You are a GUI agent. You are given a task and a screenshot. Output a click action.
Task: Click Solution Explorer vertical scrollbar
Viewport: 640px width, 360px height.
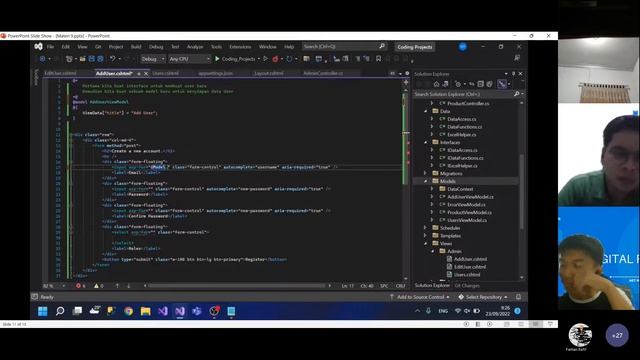pyautogui.click(x=521, y=192)
